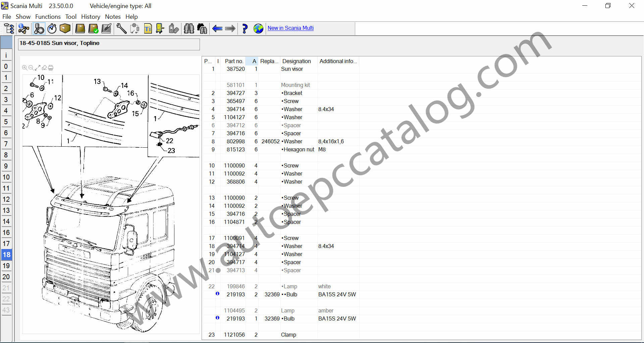Click the blue info icon beside bulb 219193 under amber lamp
The height and width of the screenshot is (343, 644).
tap(217, 318)
